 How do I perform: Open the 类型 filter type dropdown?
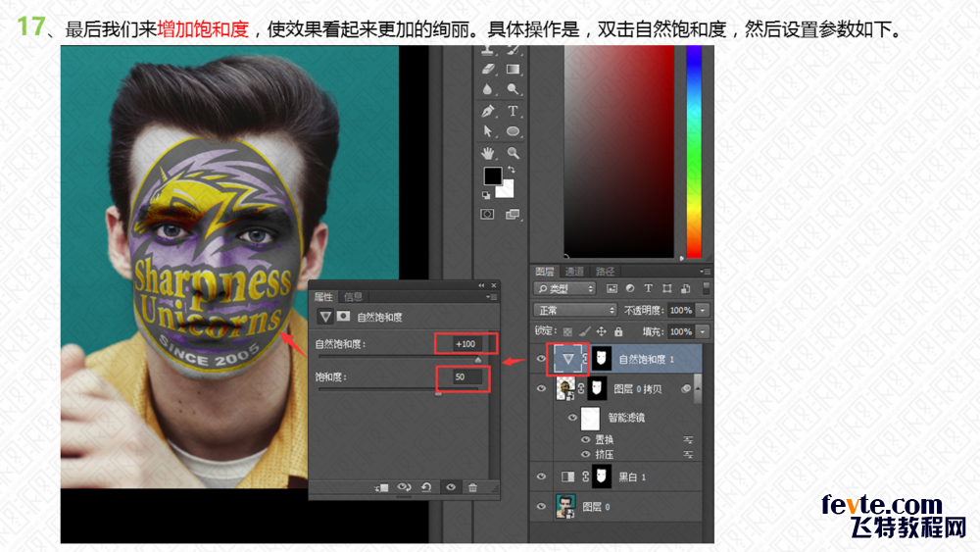[x=565, y=289]
